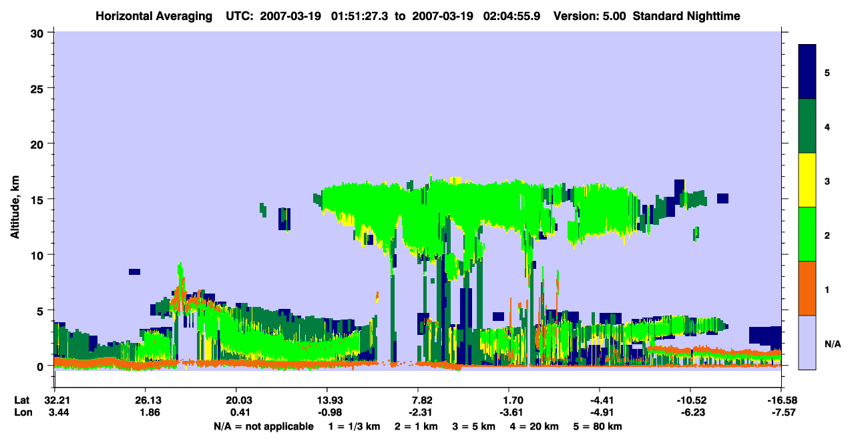The image size is (868, 445).
Task: Click legend text 'N/A = not applicable'
Action: coord(264,426)
